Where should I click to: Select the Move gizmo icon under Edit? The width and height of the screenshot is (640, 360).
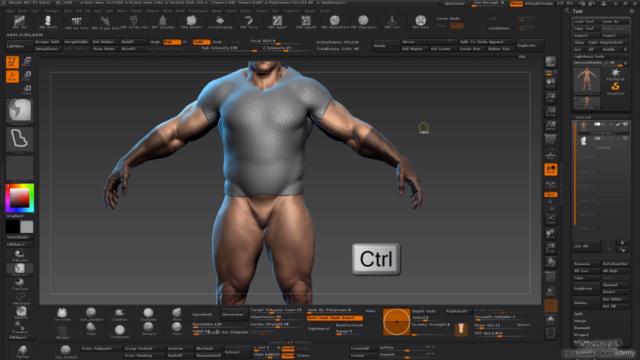coord(12,76)
